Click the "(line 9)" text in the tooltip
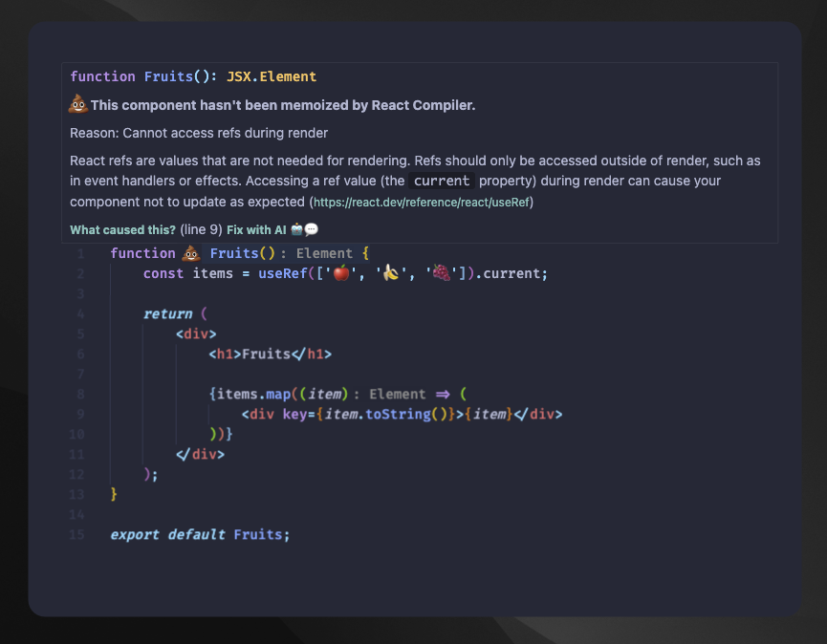827x644 pixels. (201, 229)
